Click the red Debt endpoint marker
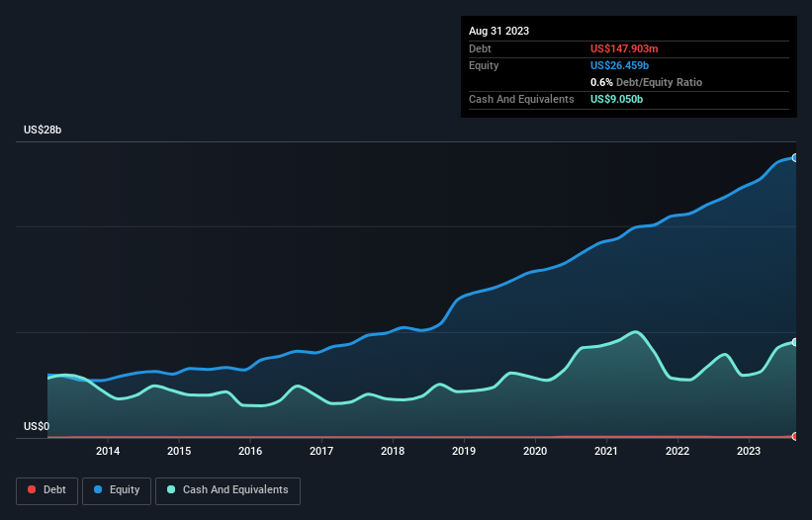The image size is (812, 520). 794,436
